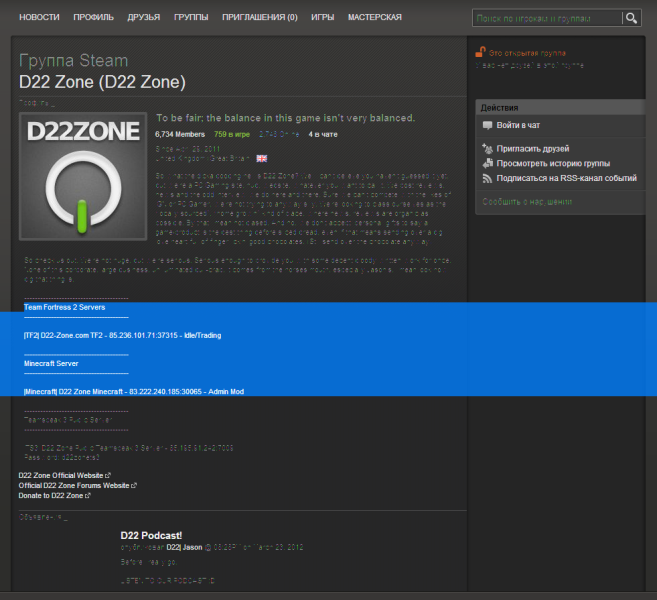
Task: Click the magnifying glass search icon
Action: point(631,18)
